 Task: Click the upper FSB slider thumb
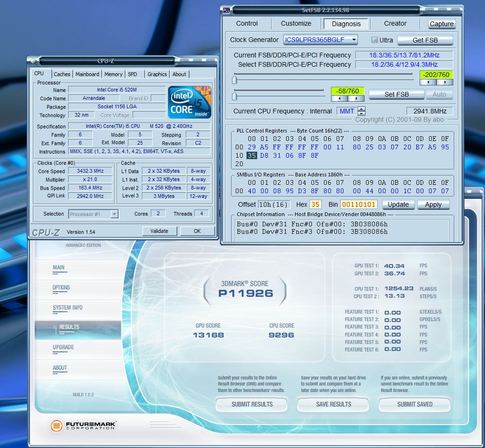(x=235, y=80)
